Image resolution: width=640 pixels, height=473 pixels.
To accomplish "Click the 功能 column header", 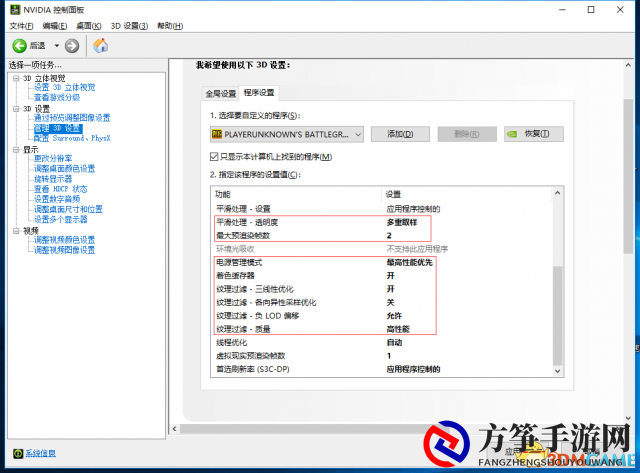I will tap(296, 195).
